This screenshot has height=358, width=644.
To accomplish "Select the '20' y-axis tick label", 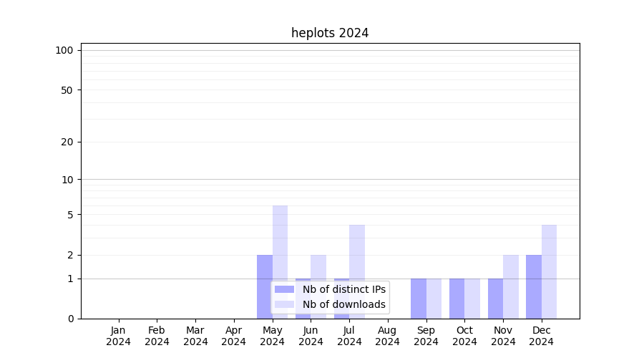I will [x=67, y=142].
